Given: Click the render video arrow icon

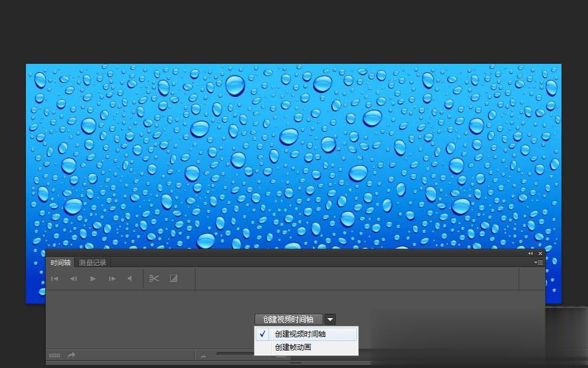Looking at the screenshot, I should pos(71,355).
